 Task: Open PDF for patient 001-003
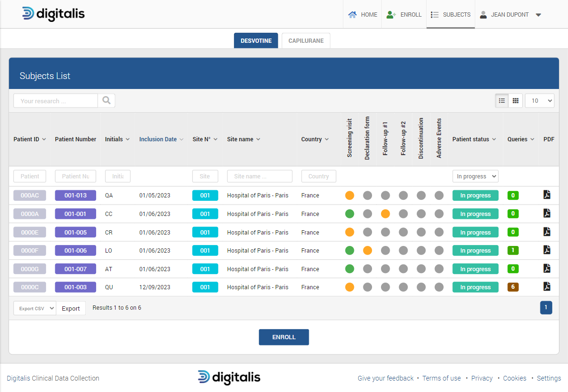(x=547, y=287)
